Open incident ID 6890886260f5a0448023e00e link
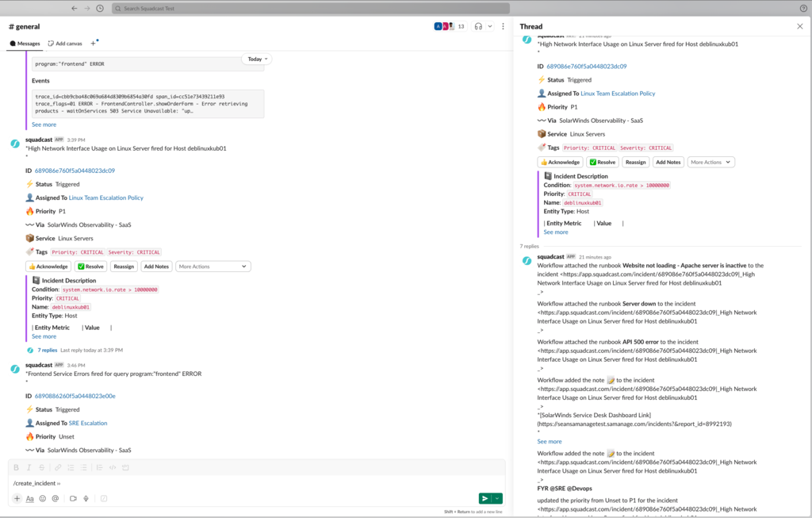 [x=75, y=396]
